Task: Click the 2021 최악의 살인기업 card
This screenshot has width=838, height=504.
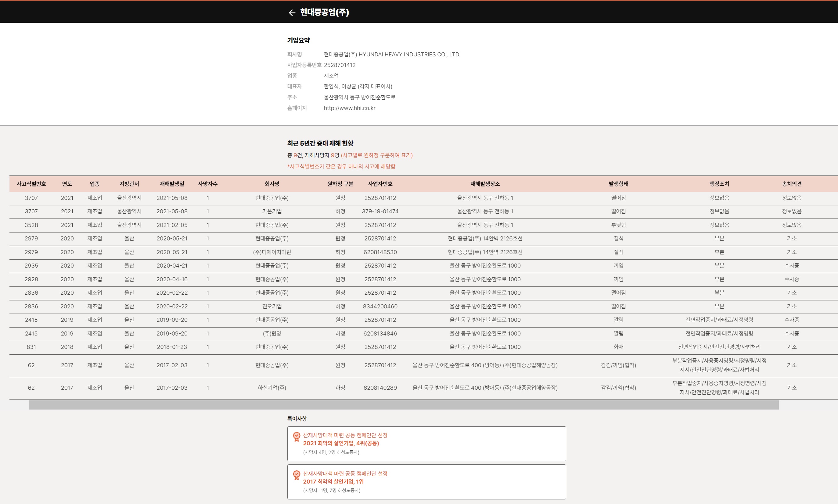Action: (426, 444)
